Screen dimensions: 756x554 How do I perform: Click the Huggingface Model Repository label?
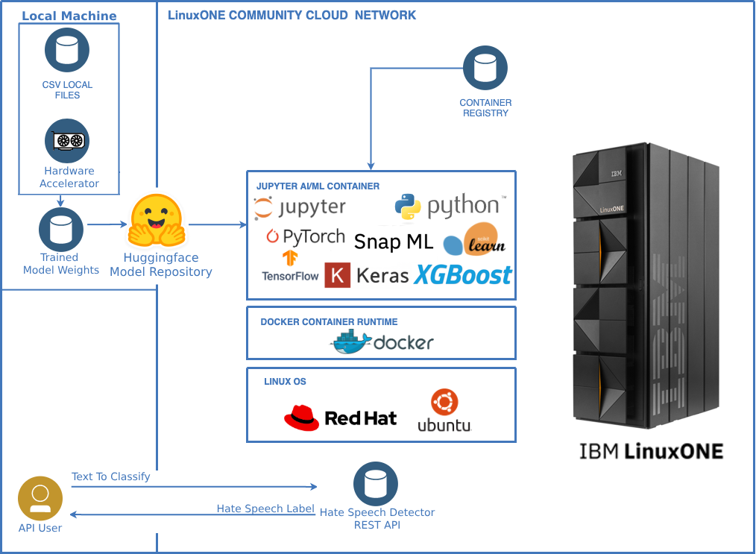(161, 265)
